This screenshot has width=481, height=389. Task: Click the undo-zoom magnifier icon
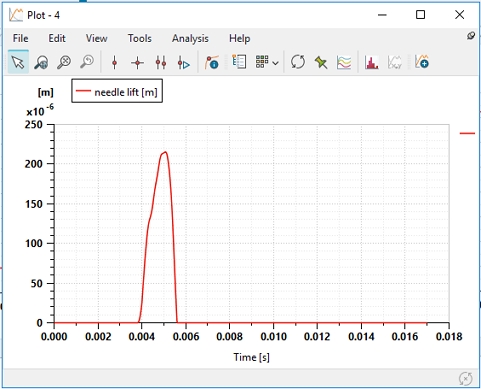(x=87, y=62)
